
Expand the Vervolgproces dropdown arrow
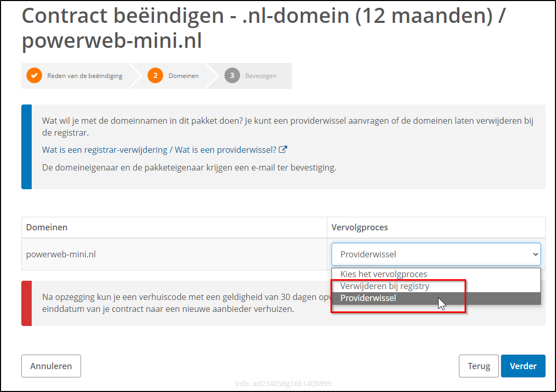click(535, 254)
